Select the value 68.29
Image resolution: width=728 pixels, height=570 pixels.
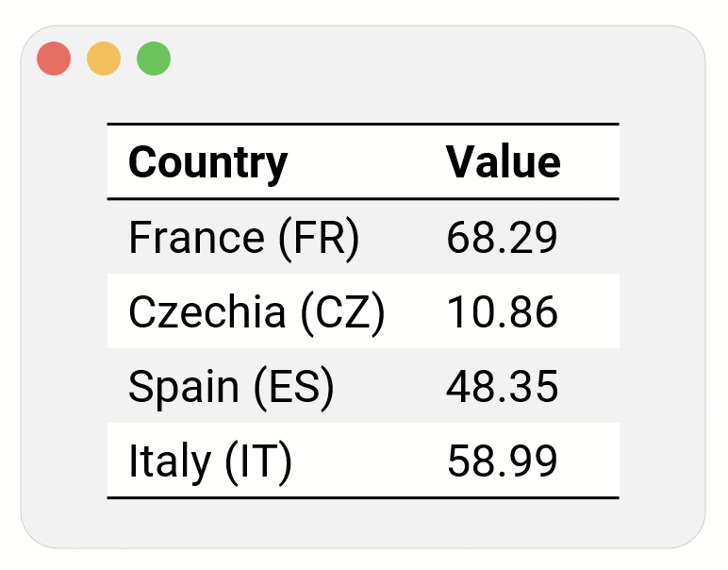502,238
